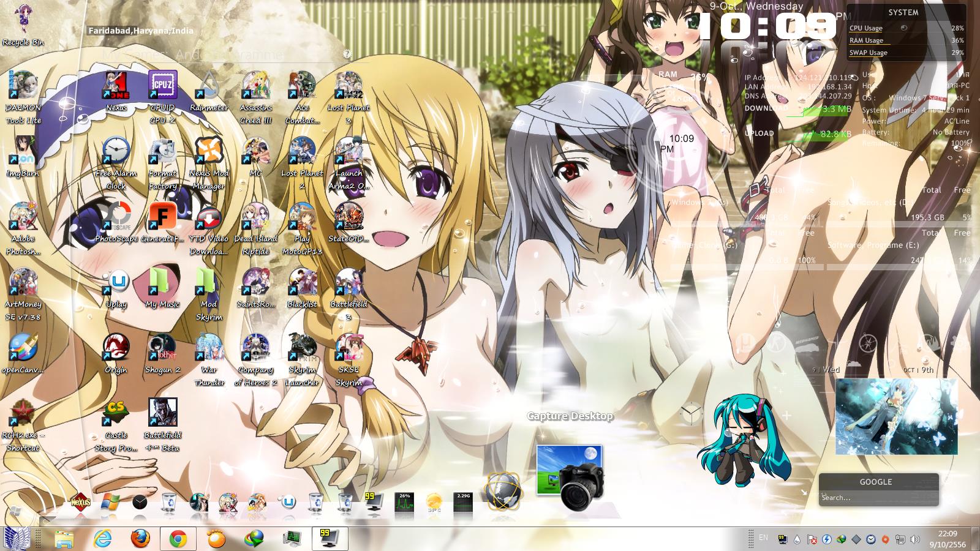
Task: Select the Shogun 2 shortcut
Action: click(x=162, y=354)
